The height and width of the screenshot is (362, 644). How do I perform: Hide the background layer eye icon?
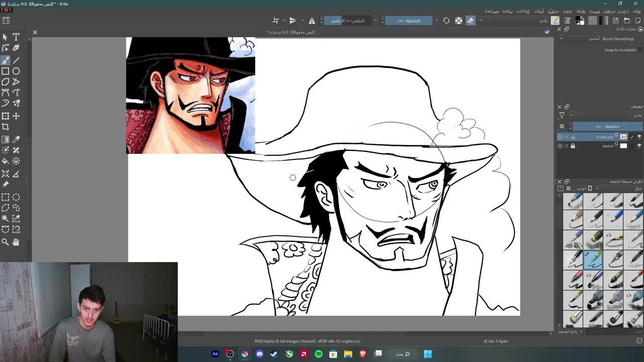639,146
